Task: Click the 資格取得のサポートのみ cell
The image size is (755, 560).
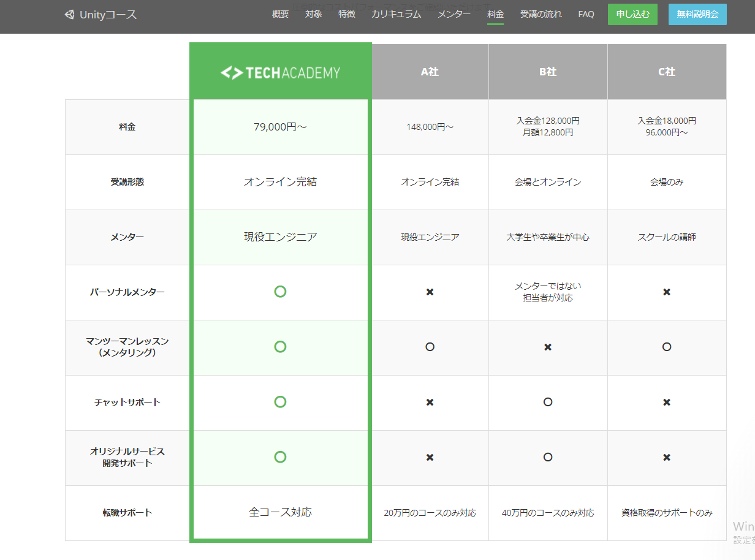Action: pyautogui.click(x=667, y=513)
